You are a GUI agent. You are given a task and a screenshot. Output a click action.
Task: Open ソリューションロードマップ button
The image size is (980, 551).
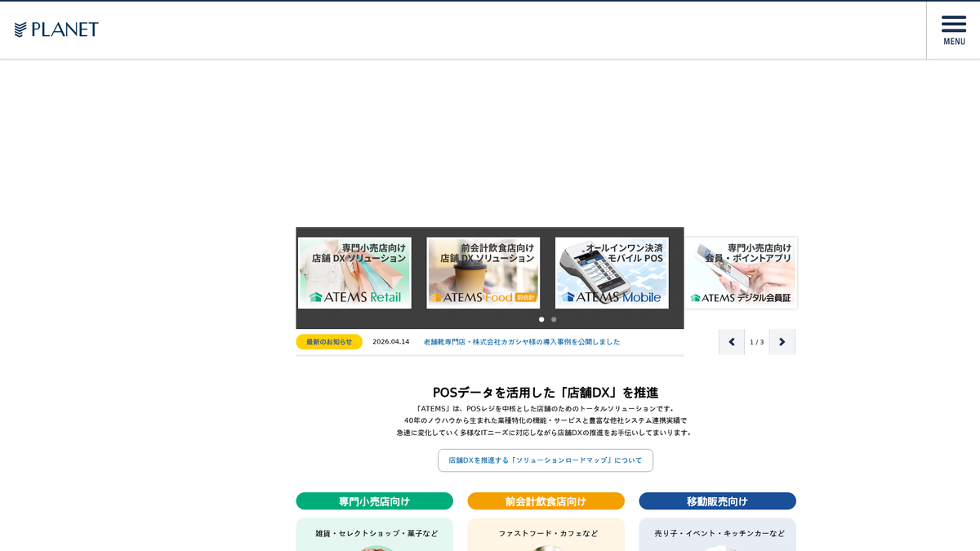tap(546, 460)
